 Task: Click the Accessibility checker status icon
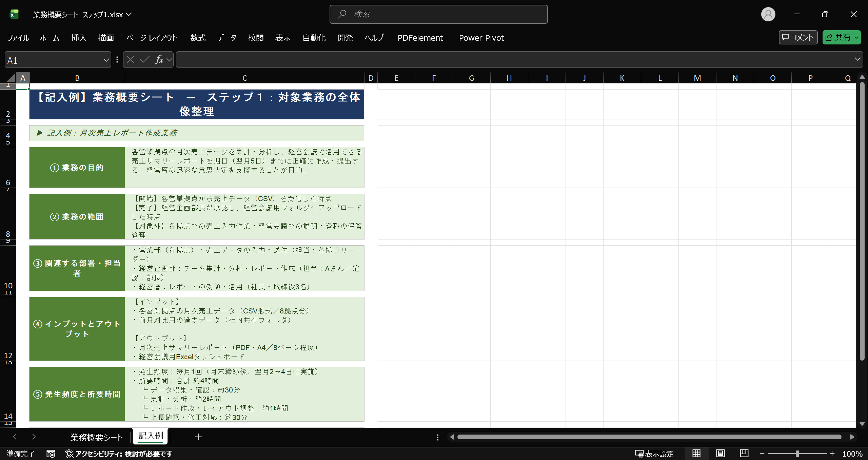point(69,454)
